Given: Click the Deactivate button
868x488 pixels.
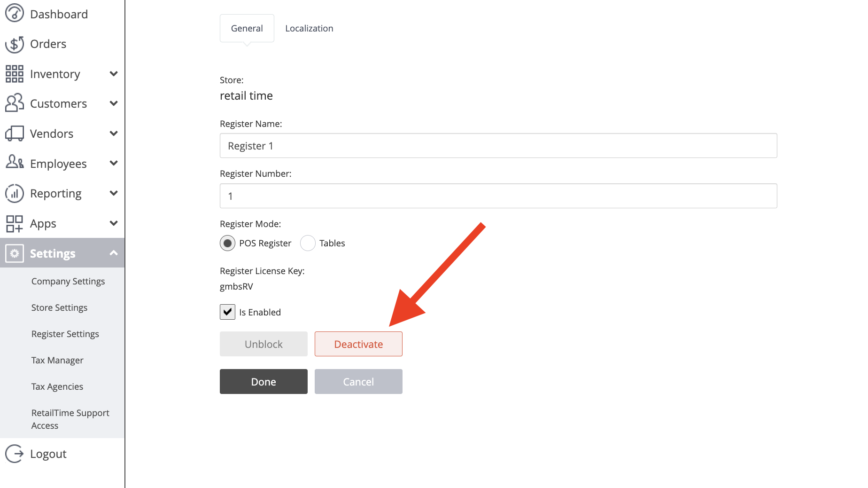Looking at the screenshot, I should [358, 344].
